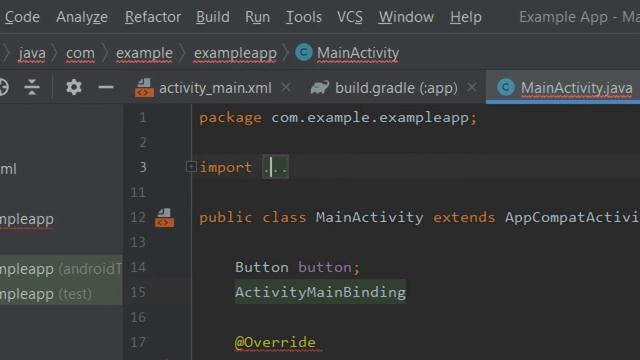Click related XML file gutter icon on line 12
The height and width of the screenshot is (360, 640).
tap(164, 218)
